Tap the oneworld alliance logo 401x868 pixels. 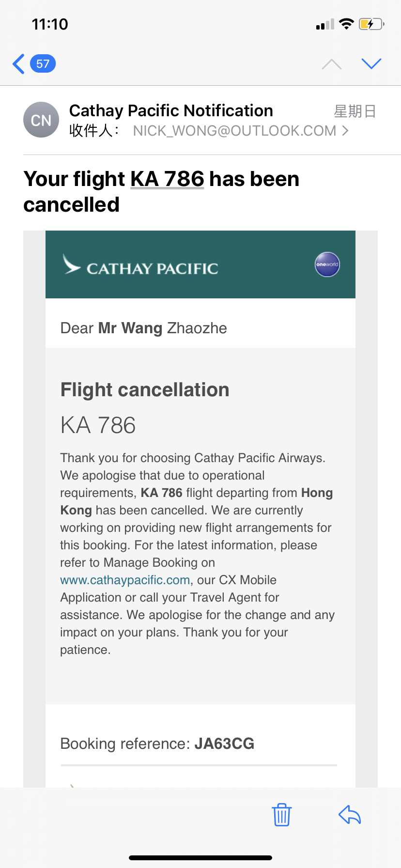tap(327, 264)
